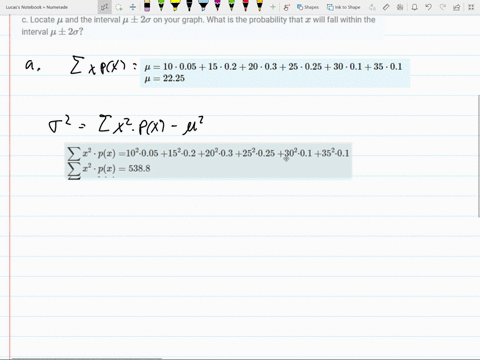Enter full screen mode

pyautogui.click(x=471, y=7)
